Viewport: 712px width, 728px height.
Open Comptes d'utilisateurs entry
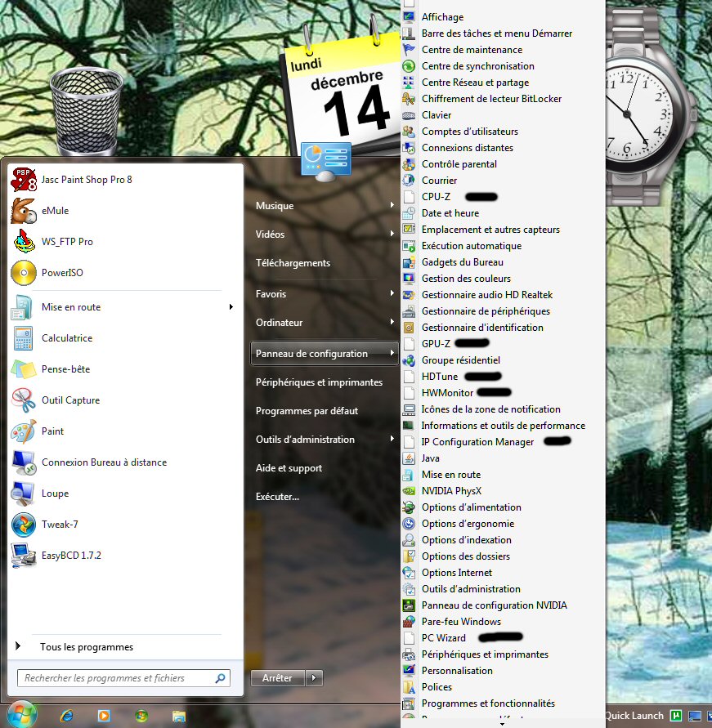[x=469, y=132]
